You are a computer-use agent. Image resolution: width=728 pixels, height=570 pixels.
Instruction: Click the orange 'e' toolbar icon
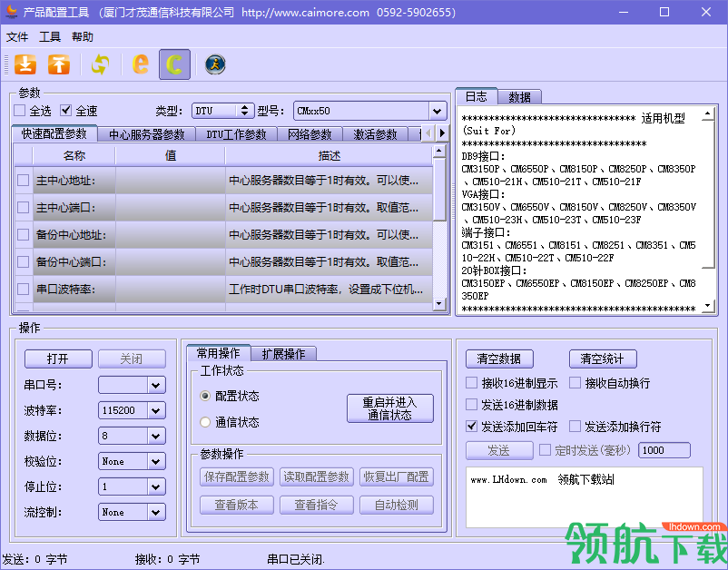(x=140, y=64)
